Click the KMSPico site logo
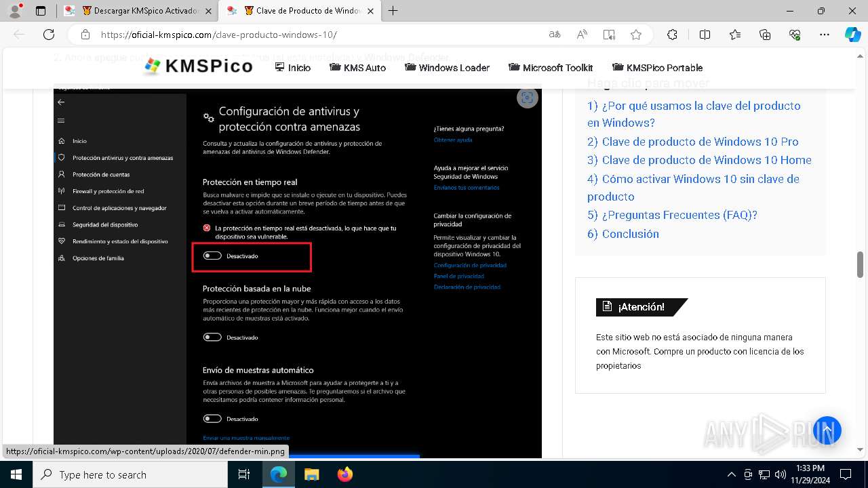The image size is (868, 488). pos(199,66)
